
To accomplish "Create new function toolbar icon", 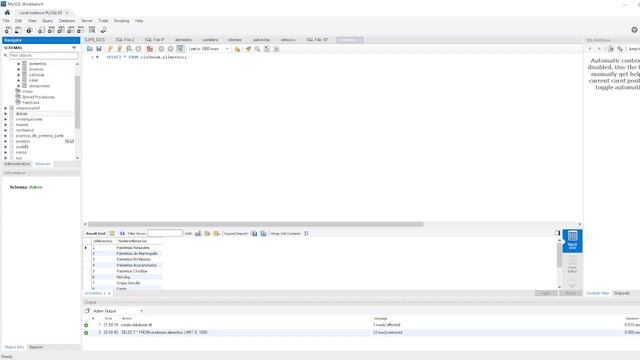I will pyautogui.click(x=80, y=30).
